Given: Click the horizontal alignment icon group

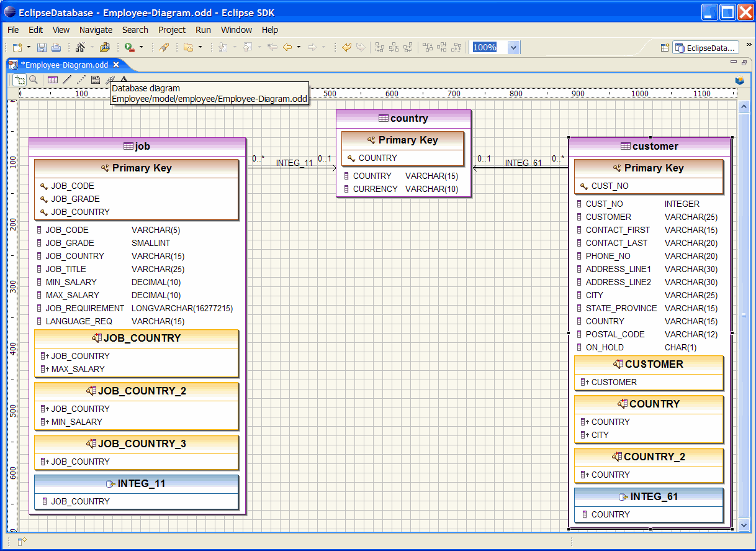Looking at the screenshot, I should point(394,47).
